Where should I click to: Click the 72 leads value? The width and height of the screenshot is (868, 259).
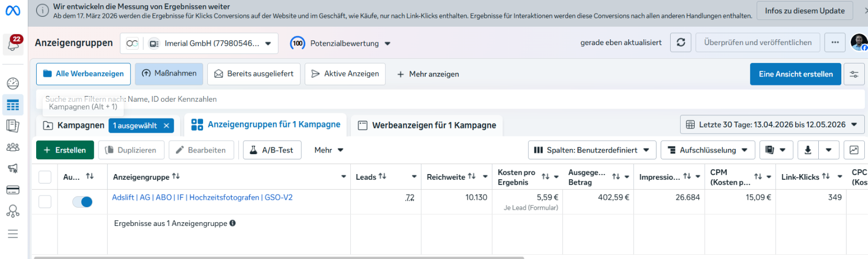pos(410,198)
